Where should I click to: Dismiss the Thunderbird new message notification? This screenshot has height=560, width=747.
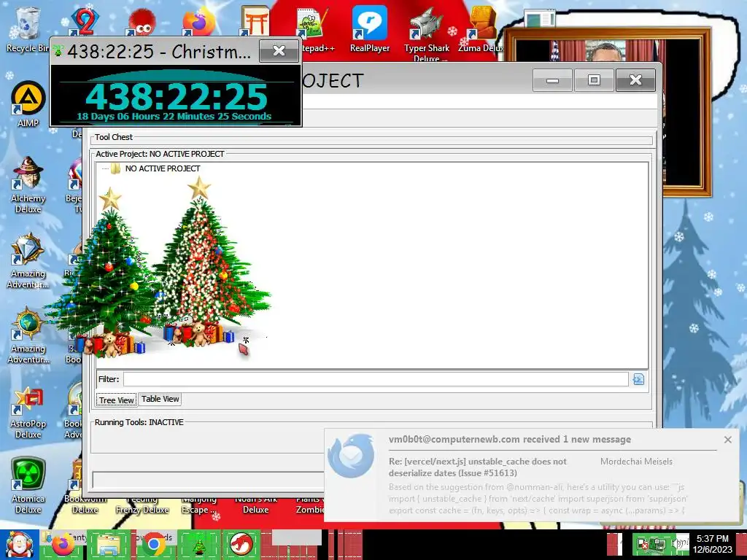(x=727, y=440)
